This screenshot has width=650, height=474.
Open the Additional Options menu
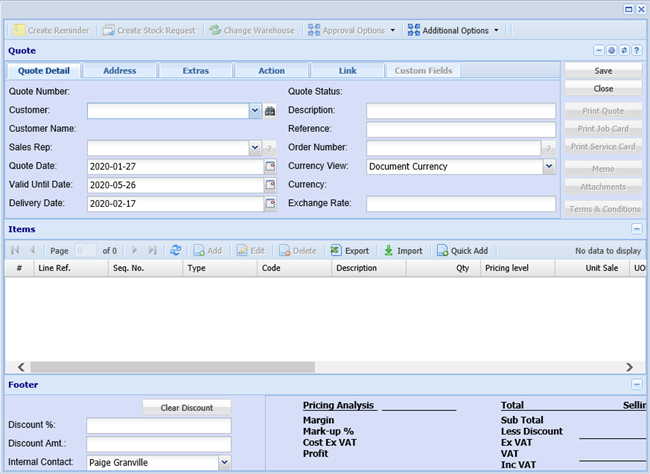454,30
